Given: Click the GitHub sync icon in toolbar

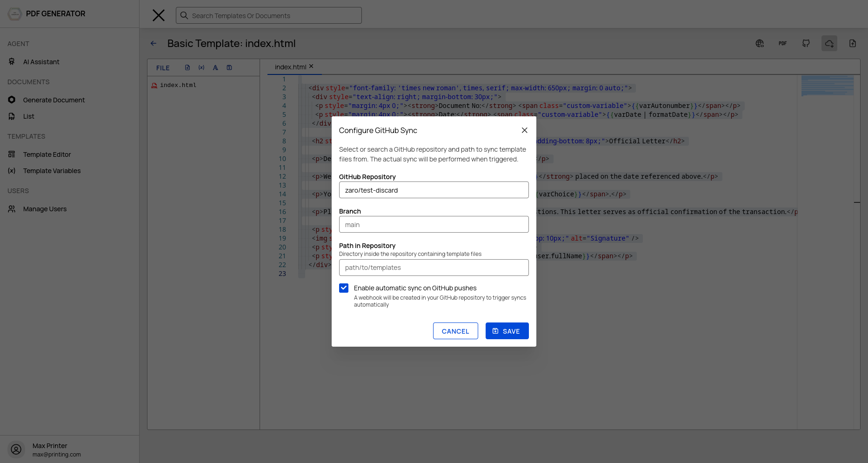Looking at the screenshot, I should [x=806, y=43].
